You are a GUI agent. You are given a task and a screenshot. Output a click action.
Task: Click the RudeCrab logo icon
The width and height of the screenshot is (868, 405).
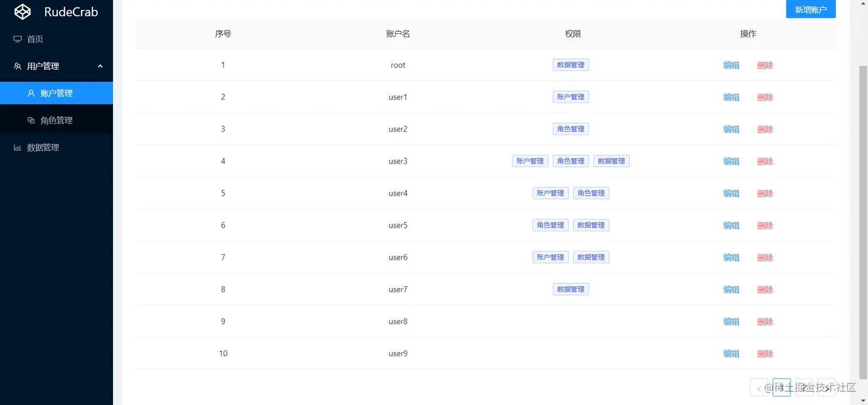(x=22, y=11)
